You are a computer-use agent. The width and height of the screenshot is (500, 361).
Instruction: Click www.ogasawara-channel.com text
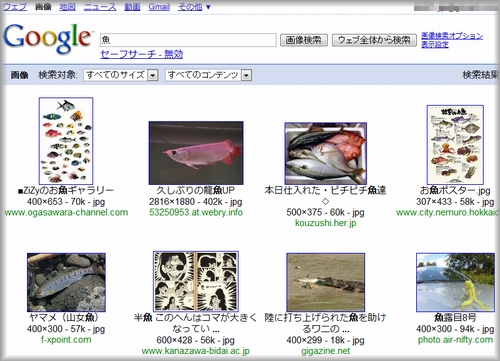66,212
